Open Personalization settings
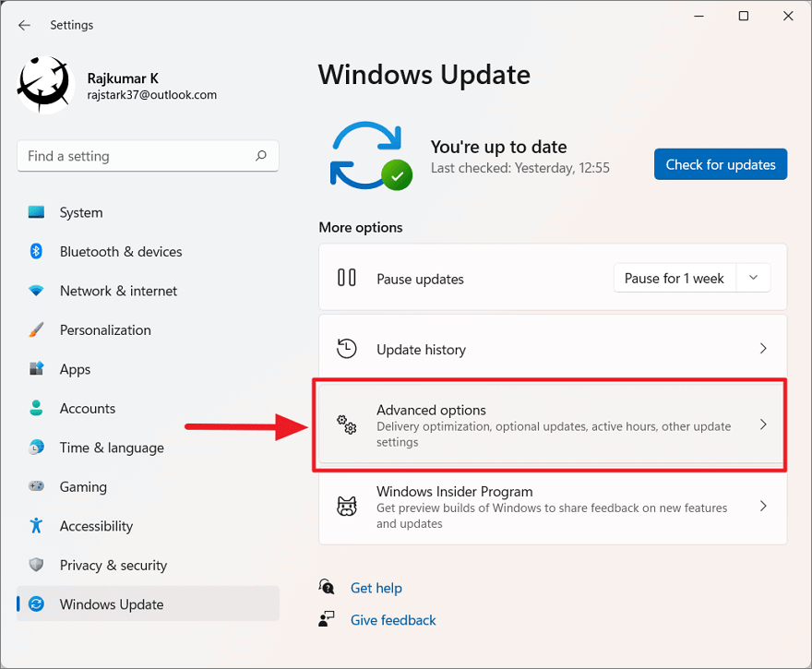 pyautogui.click(x=148, y=329)
